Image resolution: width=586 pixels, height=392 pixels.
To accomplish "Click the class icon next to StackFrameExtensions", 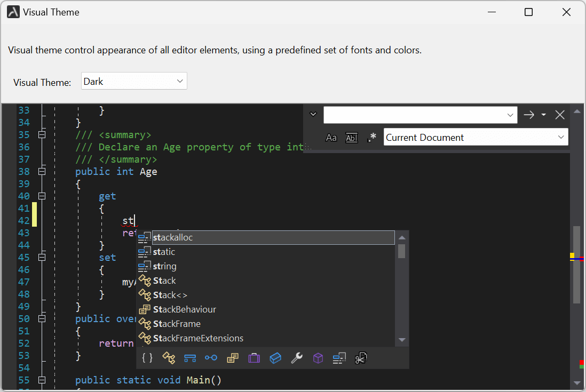I will (x=145, y=338).
